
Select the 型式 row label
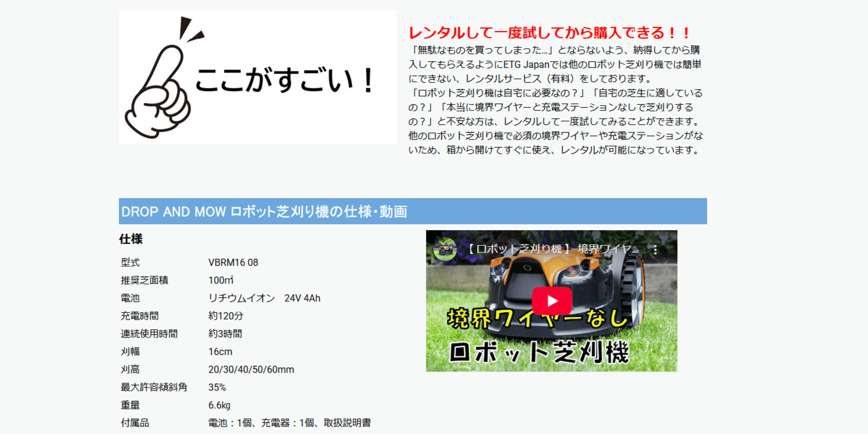point(130,262)
